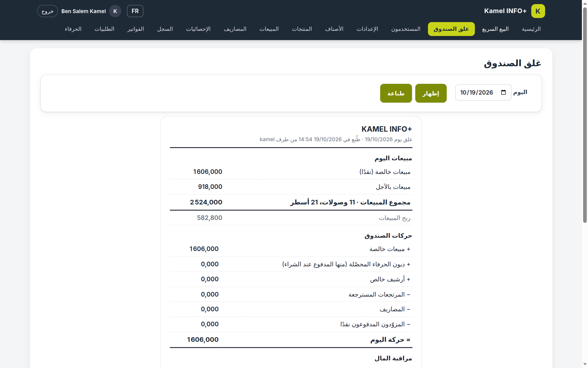This screenshot has height=368, width=588.
Task: Click the Ben Salem Kamel user name
Action: 83,11
